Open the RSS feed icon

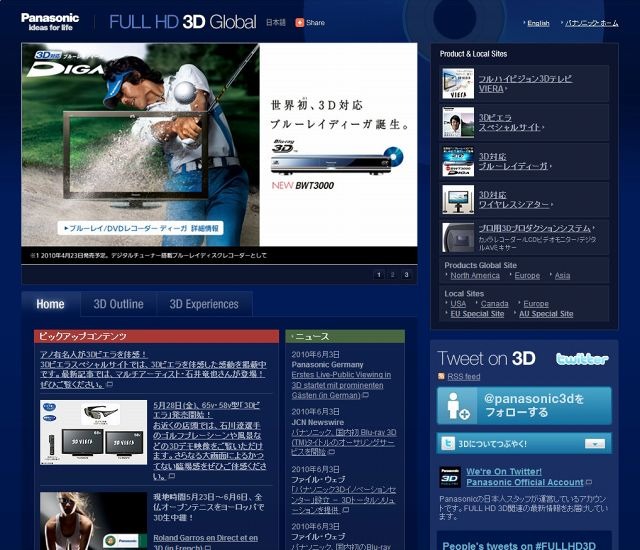click(x=441, y=376)
